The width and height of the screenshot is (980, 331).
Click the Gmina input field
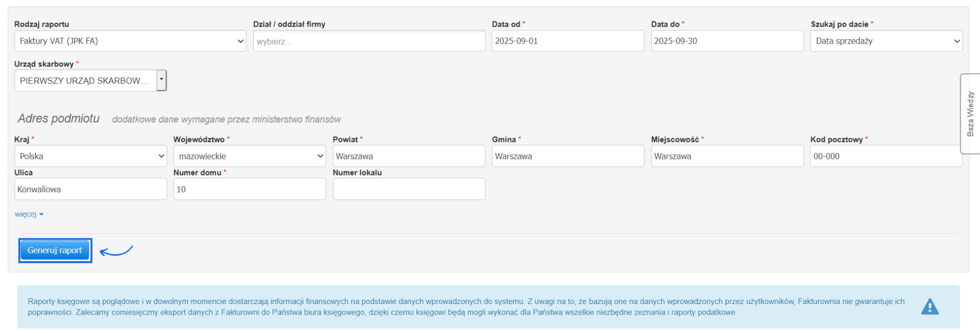click(x=568, y=156)
